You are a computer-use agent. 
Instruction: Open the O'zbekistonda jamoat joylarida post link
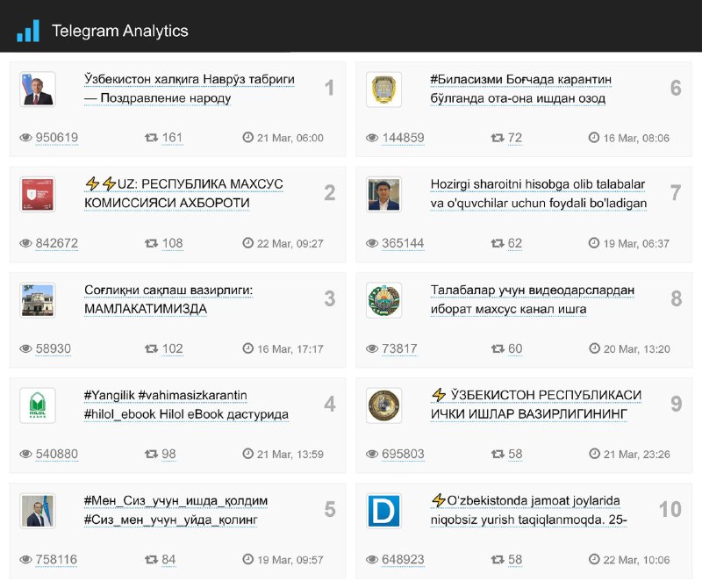(528, 510)
